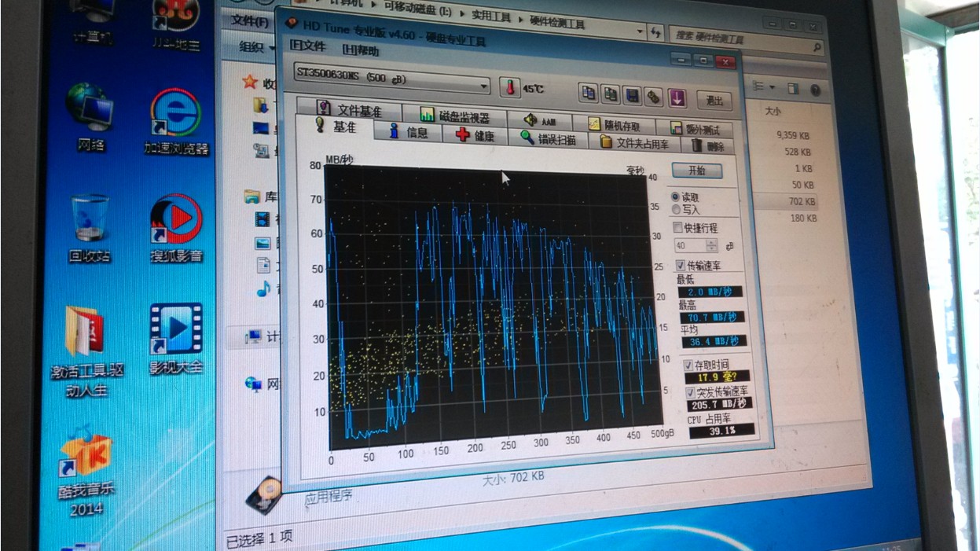The height and width of the screenshot is (551, 980).
Task: Select 读取 read radio button
Action: (675, 196)
